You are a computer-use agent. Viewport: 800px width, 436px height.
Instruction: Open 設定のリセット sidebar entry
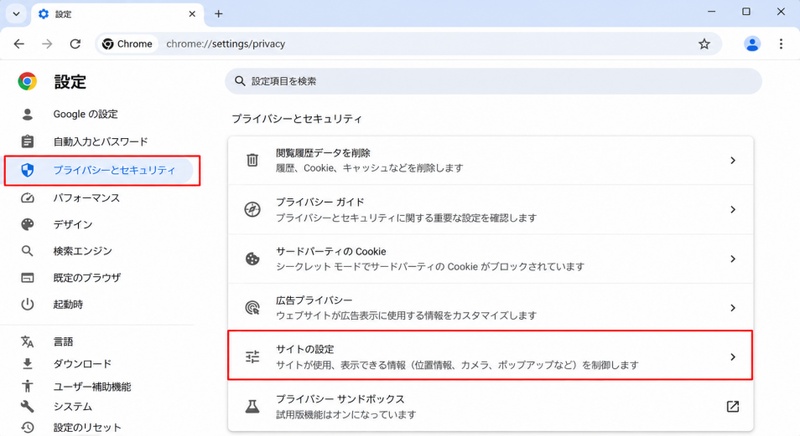(87, 427)
